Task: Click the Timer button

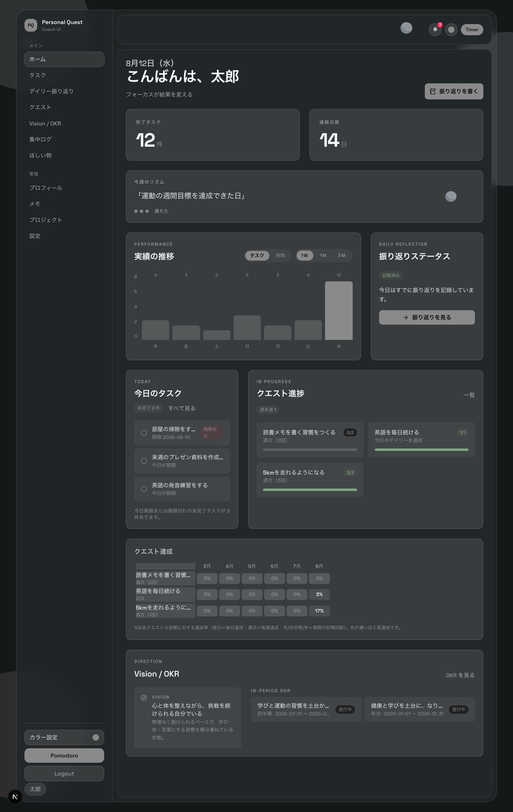Action: 472,30
